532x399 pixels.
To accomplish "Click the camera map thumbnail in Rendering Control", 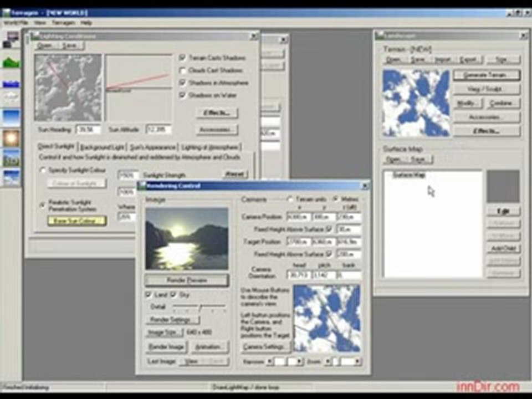I will (327, 319).
